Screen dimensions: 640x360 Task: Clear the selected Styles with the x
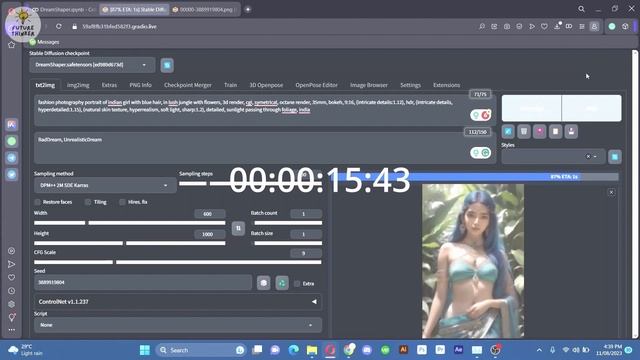click(588, 157)
